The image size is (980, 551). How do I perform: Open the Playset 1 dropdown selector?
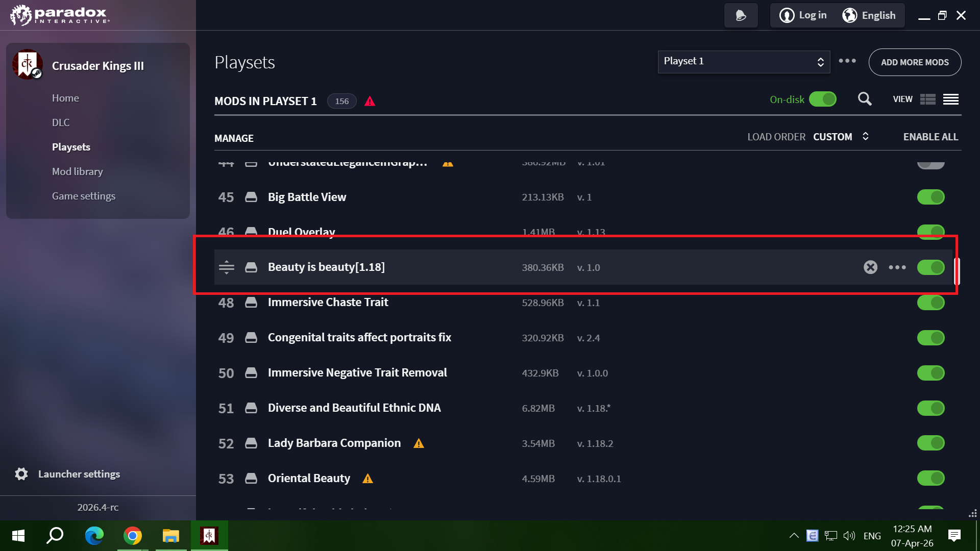click(744, 62)
